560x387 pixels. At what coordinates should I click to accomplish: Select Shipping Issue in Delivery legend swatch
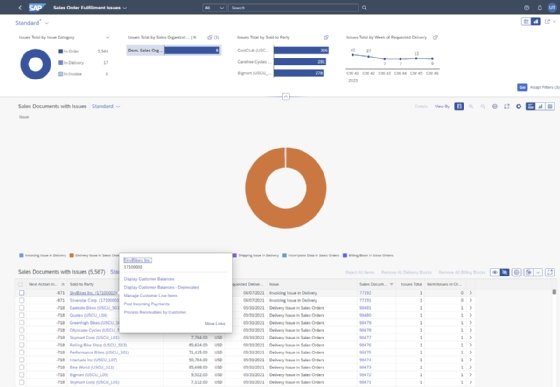[235, 255]
